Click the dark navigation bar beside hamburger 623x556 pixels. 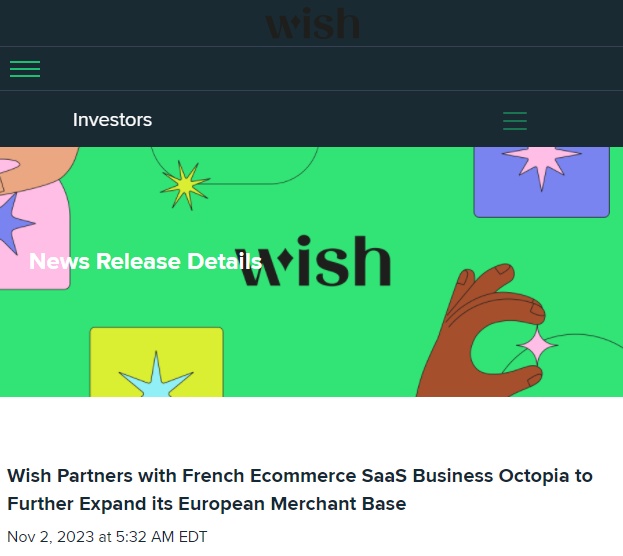331,69
